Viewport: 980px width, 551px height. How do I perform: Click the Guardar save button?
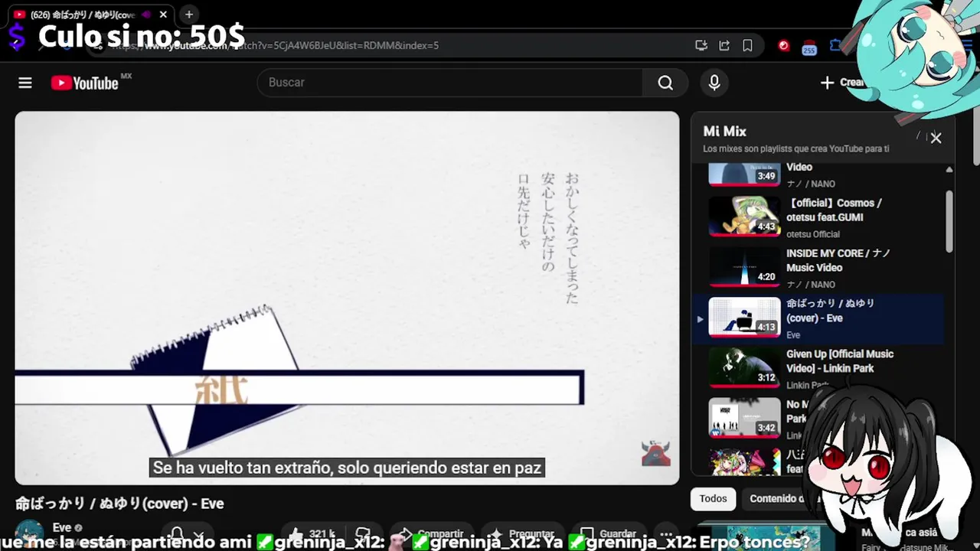609,534
